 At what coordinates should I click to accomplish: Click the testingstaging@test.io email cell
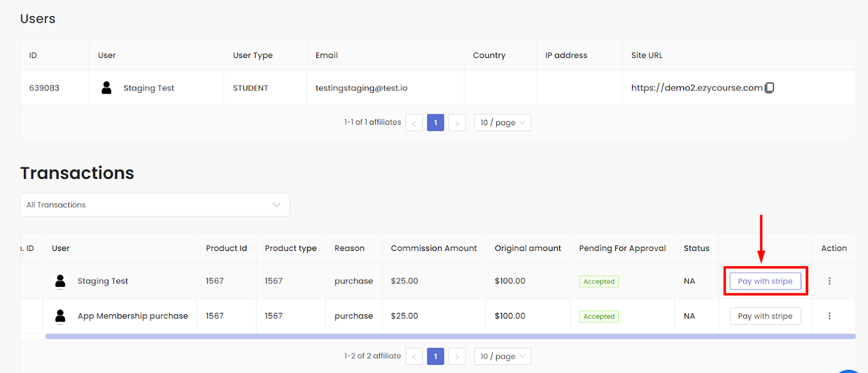(x=361, y=88)
